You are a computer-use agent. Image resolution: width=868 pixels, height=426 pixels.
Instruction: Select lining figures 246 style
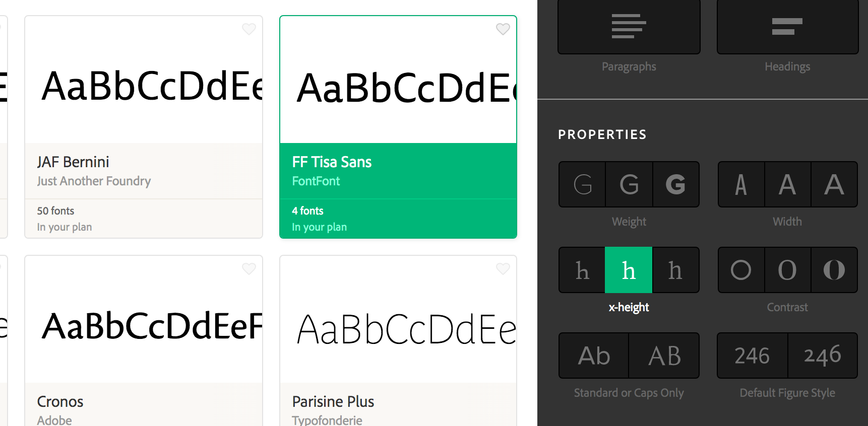(753, 356)
